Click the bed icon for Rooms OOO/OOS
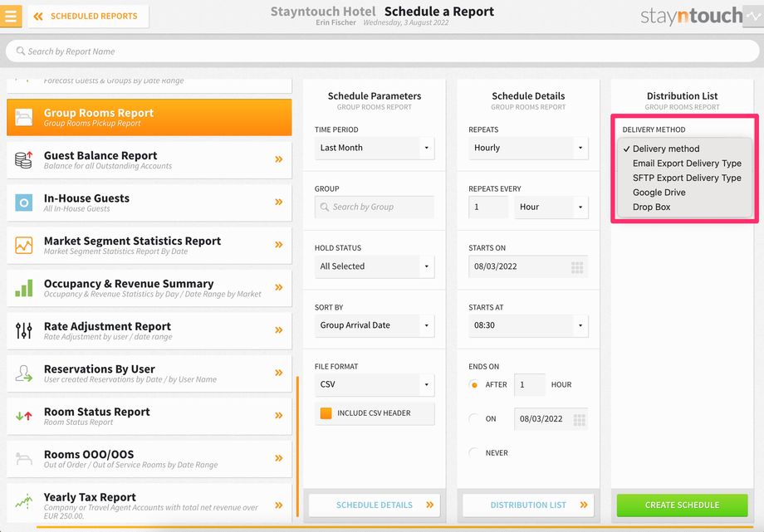Screen dimensions: 764x532 [23, 458]
